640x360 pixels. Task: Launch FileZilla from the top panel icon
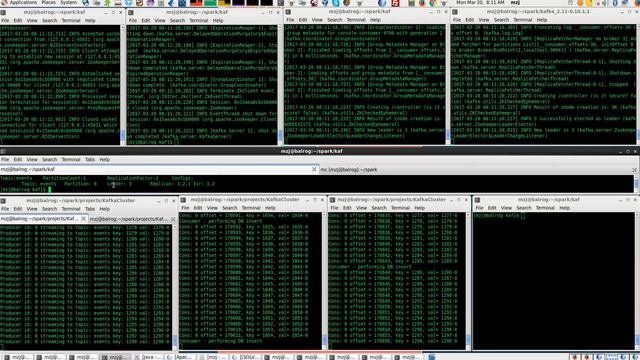(395, 3)
